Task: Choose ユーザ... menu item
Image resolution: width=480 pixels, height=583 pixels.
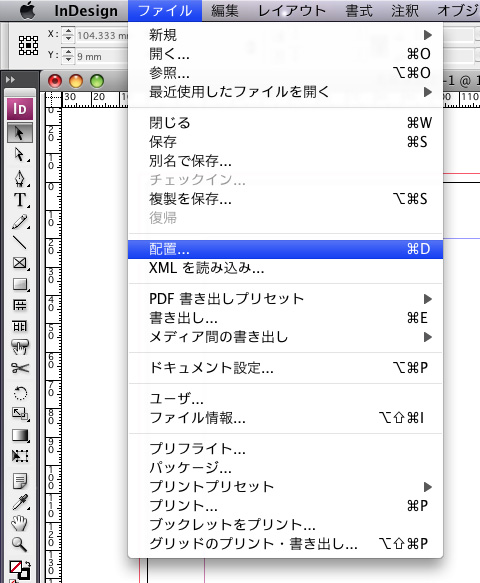Action: point(286,399)
